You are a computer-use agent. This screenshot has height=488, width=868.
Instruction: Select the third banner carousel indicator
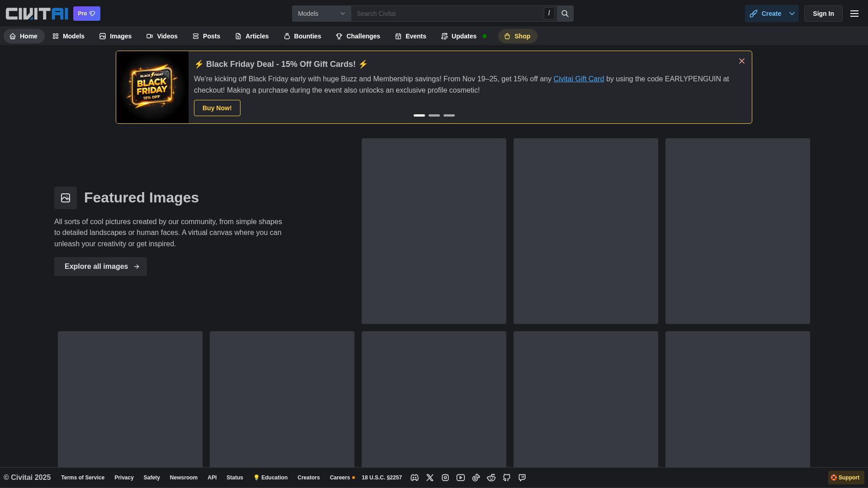click(449, 115)
